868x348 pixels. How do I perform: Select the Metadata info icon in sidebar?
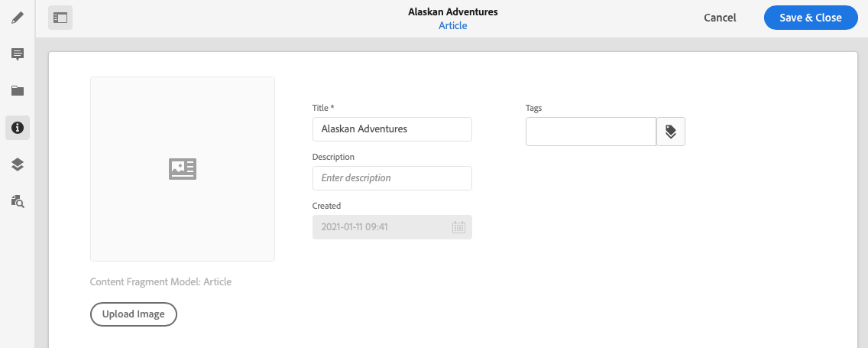(x=18, y=128)
